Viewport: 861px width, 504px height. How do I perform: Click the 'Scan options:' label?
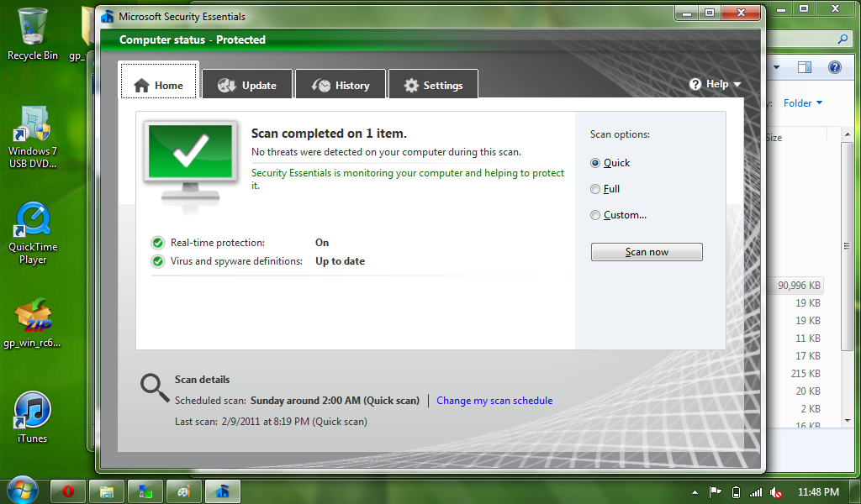click(620, 134)
